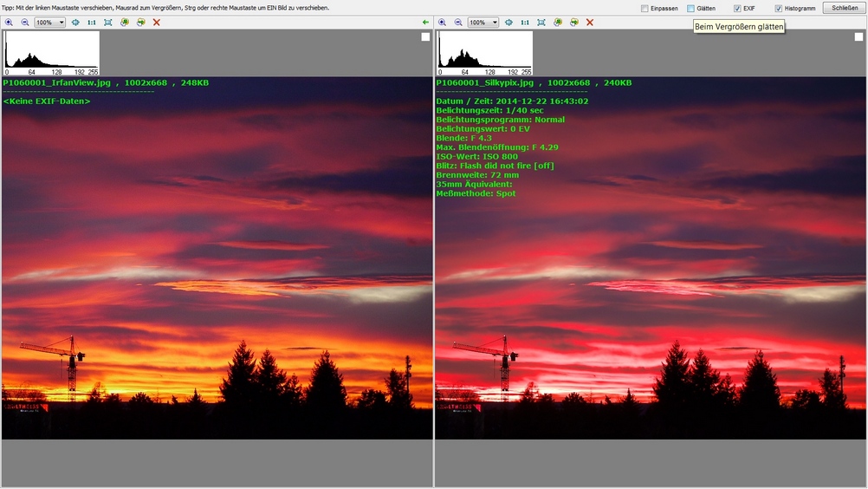Enable the Einpassen checkbox
868x489 pixels.
pyautogui.click(x=645, y=9)
